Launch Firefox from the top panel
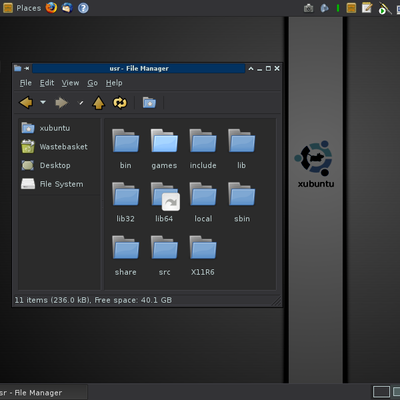 click(51, 7)
